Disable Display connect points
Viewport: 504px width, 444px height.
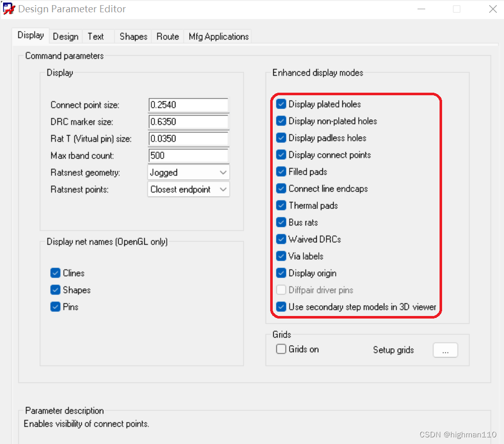(281, 155)
